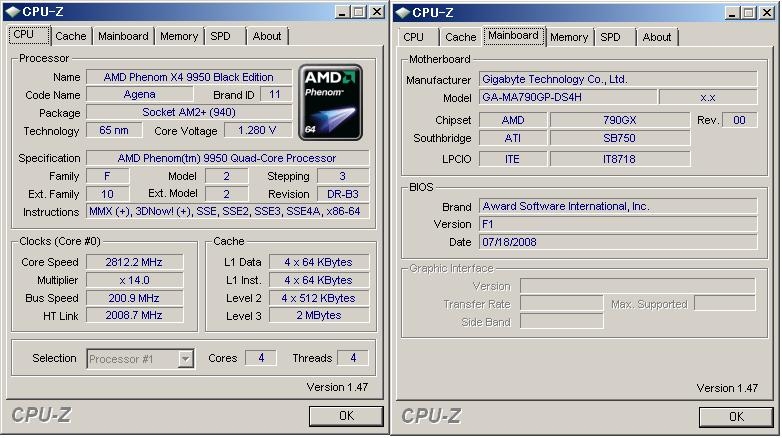Maximize the left CPU-Z window
782x438 pixels.
pyautogui.click(x=359, y=12)
